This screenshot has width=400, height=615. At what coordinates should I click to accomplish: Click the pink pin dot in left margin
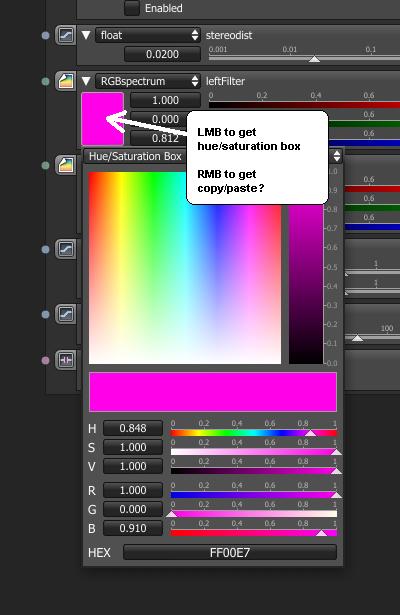45,360
